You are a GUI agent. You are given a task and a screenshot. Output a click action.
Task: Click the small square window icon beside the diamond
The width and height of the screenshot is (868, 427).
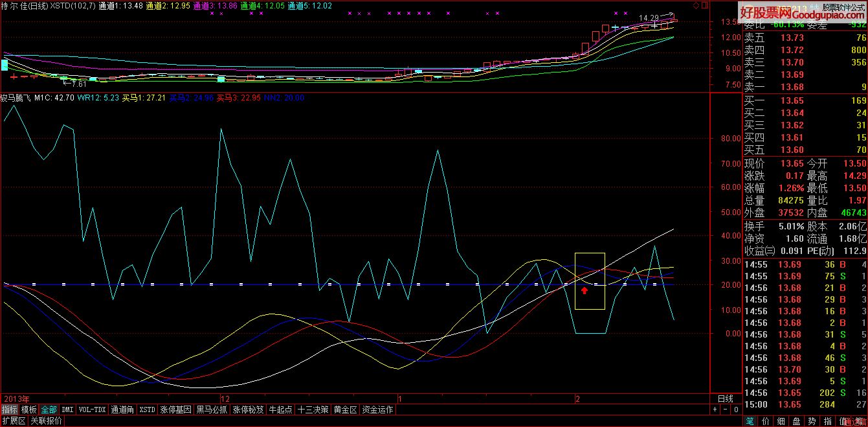coord(704,5)
